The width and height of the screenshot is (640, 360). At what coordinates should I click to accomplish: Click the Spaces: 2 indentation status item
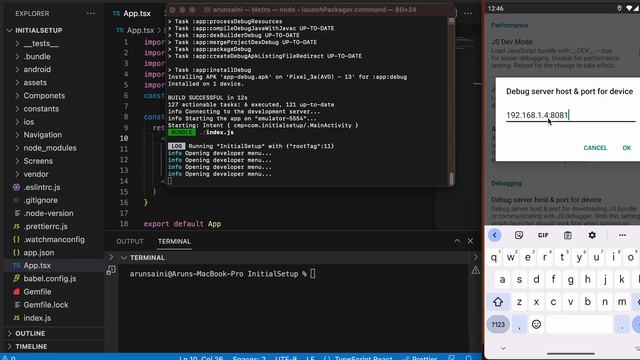[249, 357]
